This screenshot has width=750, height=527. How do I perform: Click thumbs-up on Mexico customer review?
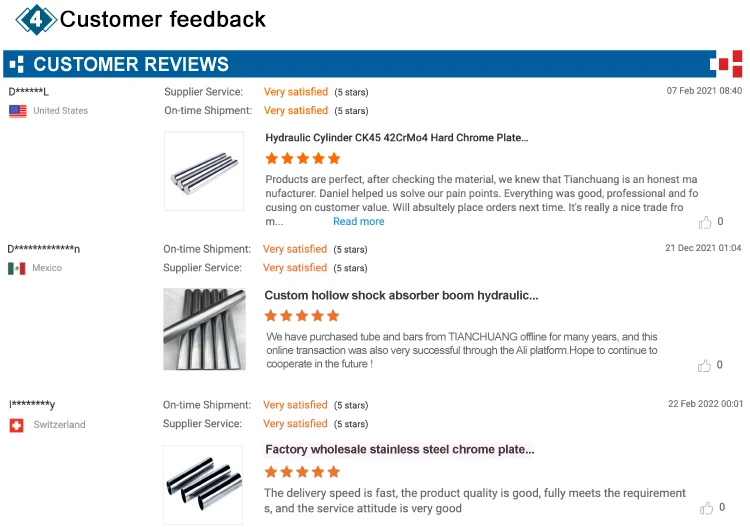(x=706, y=365)
